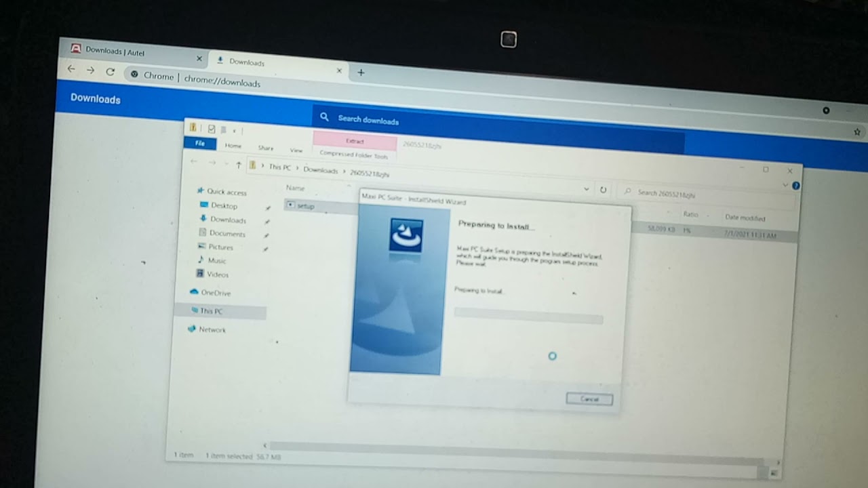The height and width of the screenshot is (488, 868).
Task: Refresh the Explorer folder view
Action: (x=603, y=190)
